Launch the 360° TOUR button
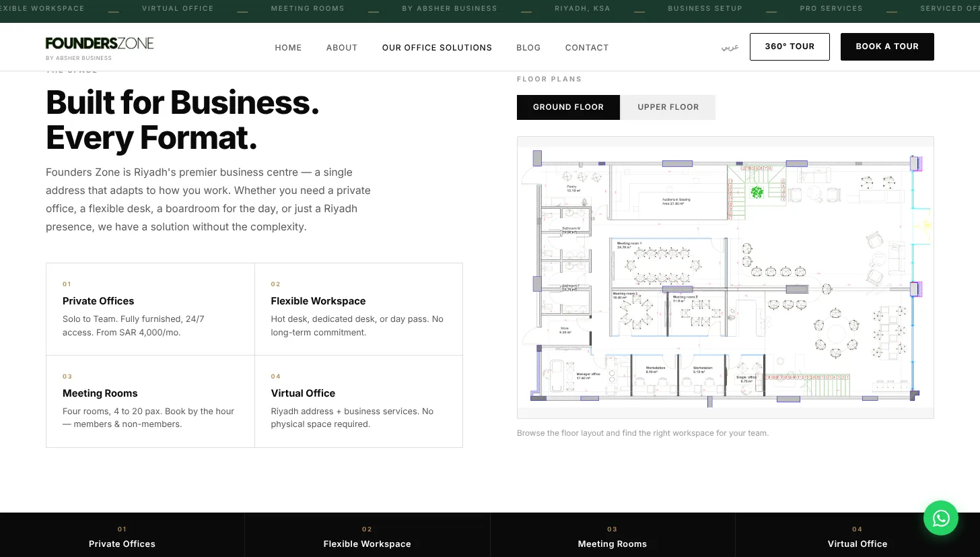The image size is (980, 557). pyautogui.click(x=790, y=46)
